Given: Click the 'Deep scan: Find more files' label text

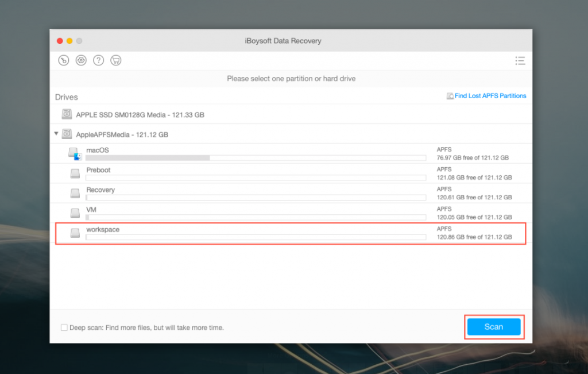Looking at the screenshot, I should click(x=146, y=327).
